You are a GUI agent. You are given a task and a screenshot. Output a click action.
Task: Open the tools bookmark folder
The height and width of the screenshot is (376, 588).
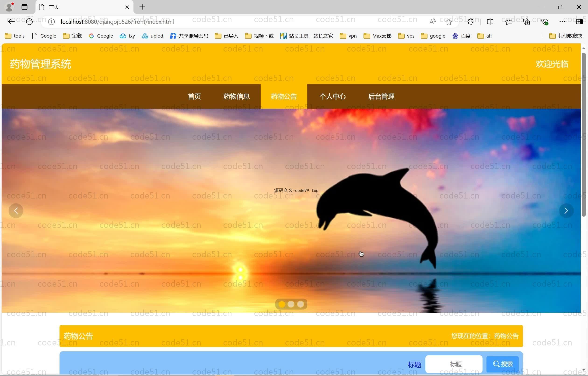click(15, 36)
